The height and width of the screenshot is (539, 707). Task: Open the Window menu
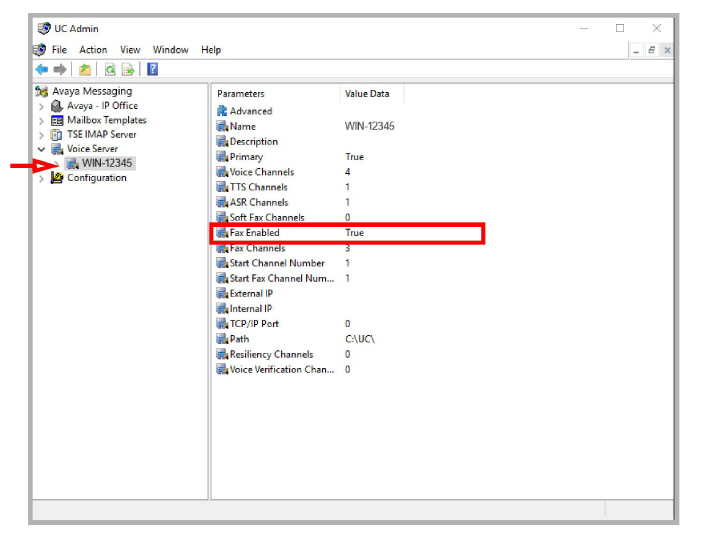tap(170, 50)
